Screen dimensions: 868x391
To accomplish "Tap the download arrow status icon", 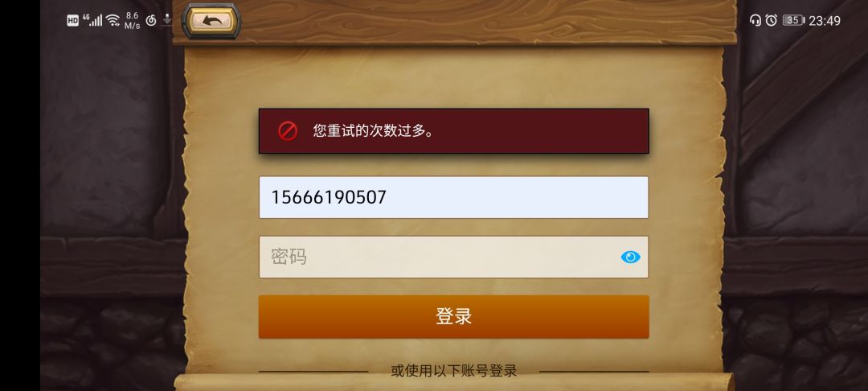I will click(167, 20).
